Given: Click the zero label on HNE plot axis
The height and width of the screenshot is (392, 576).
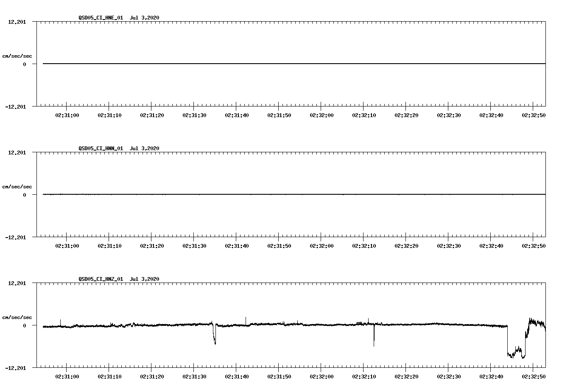Looking at the screenshot, I should pos(25,64).
